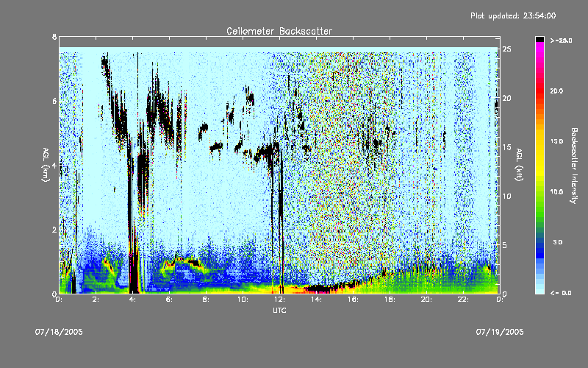The width and height of the screenshot is (588, 368).
Task: Click the start date 07/18/2005 label
Action: [59, 332]
